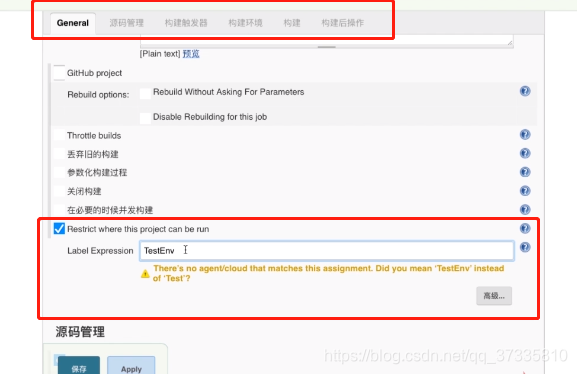Viewport: 577px width, 374px height.
Task: Open help icon for 参数化构建过程
Action: point(525,172)
